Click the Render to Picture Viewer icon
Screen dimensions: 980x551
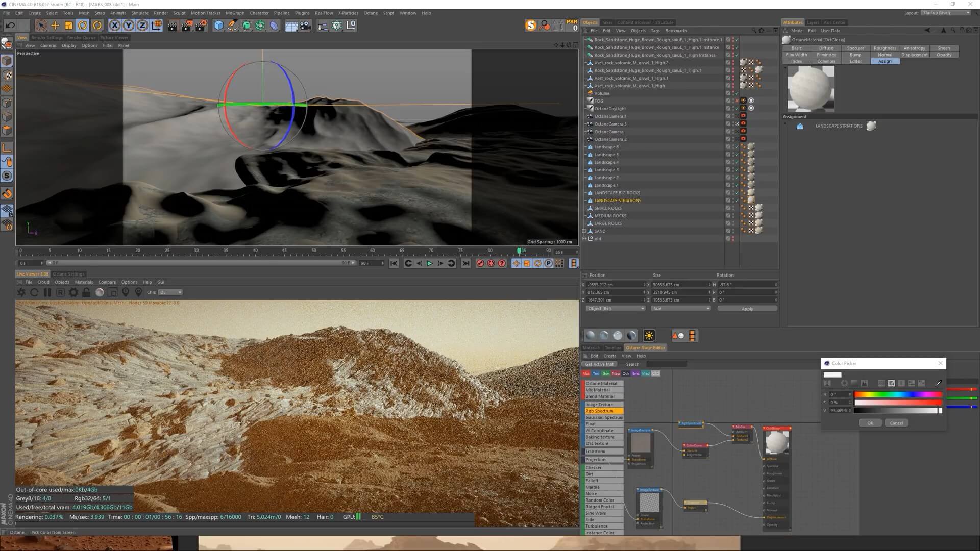186,26
